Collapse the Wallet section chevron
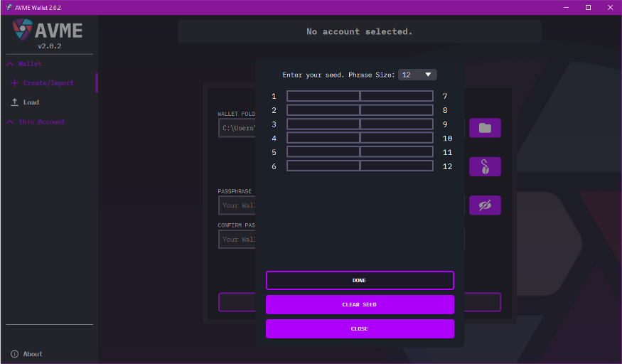The image size is (622, 364). pos(10,64)
